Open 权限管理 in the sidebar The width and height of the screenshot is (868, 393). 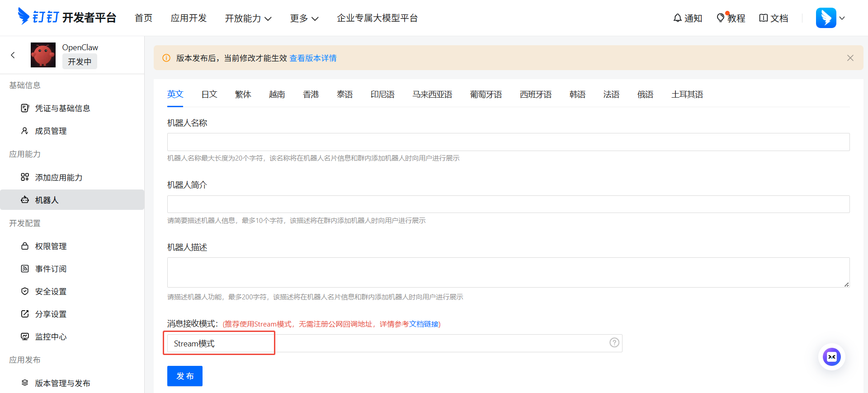tap(51, 246)
